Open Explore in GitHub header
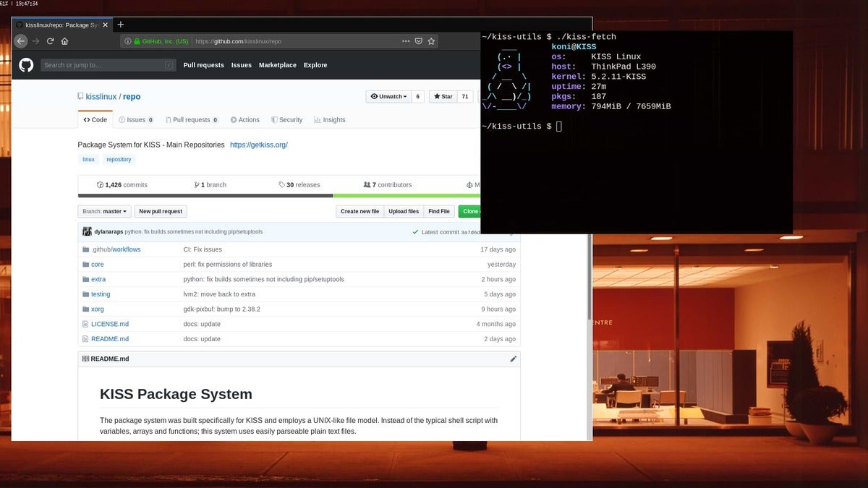This screenshot has width=868, height=488. tap(315, 65)
